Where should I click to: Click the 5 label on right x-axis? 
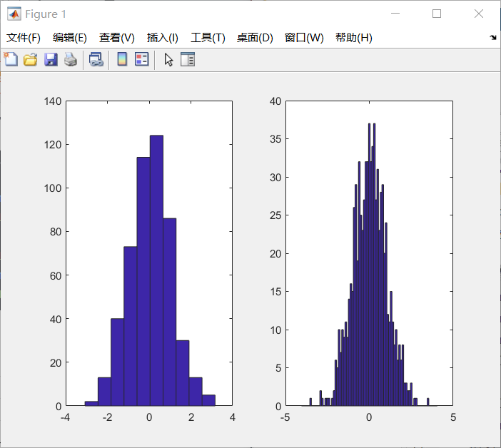tap(453, 417)
